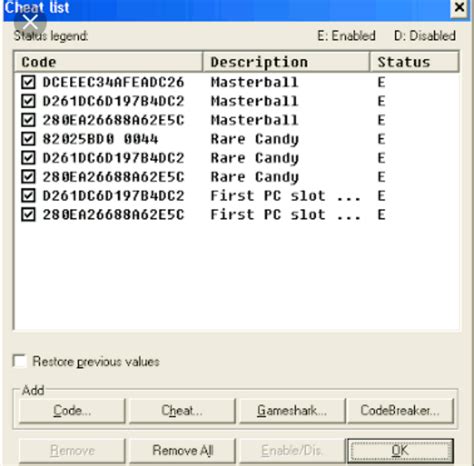
Task: Add a Gameshark... code
Action: [292, 411]
